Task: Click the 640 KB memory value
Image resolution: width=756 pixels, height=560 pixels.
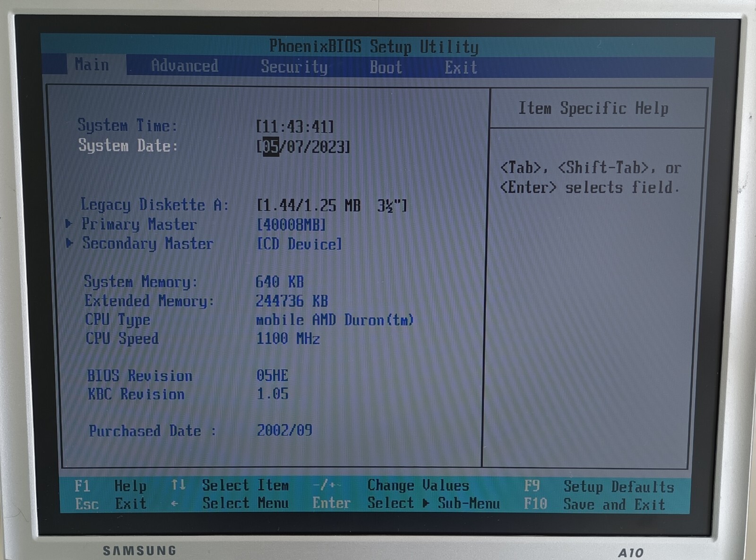Action: pos(280,282)
